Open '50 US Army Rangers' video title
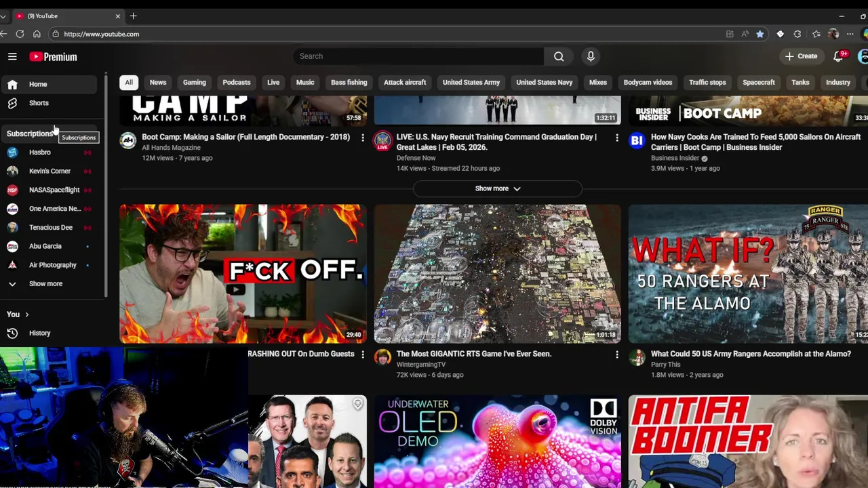The width and height of the screenshot is (868, 488). 751,354
